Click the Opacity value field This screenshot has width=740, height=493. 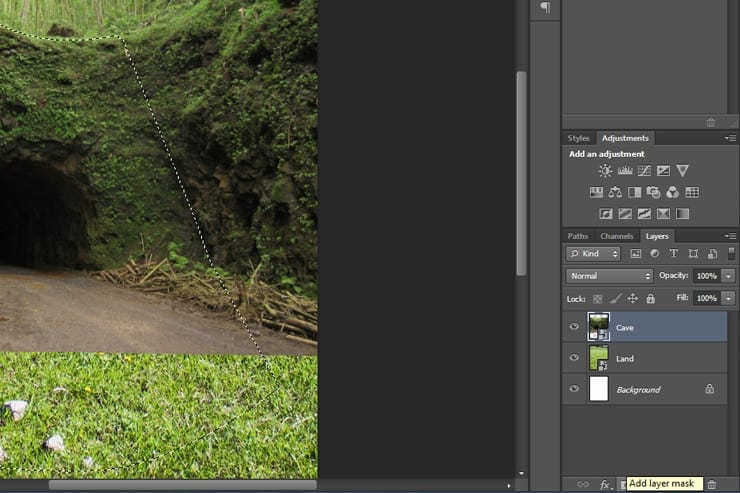tap(706, 276)
